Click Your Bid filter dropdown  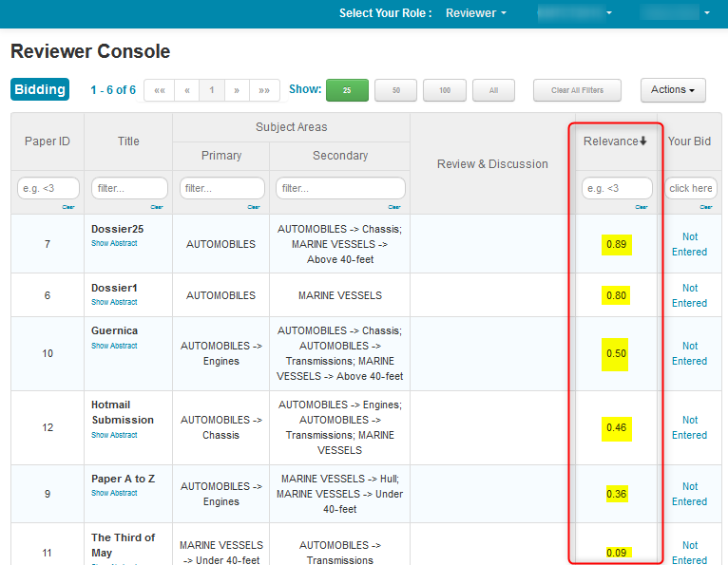tap(690, 188)
